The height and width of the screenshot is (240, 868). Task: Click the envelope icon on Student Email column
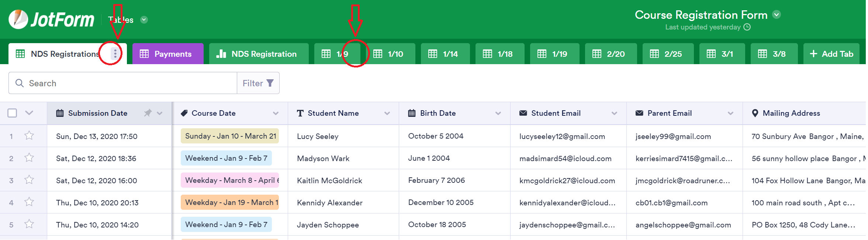pos(523,113)
